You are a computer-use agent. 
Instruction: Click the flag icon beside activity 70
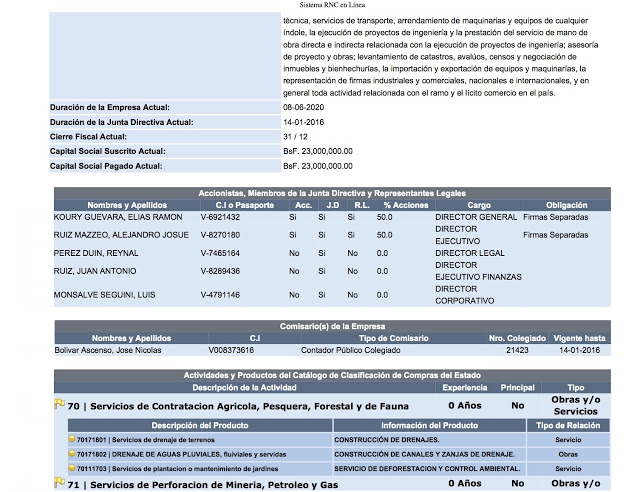[59, 404]
